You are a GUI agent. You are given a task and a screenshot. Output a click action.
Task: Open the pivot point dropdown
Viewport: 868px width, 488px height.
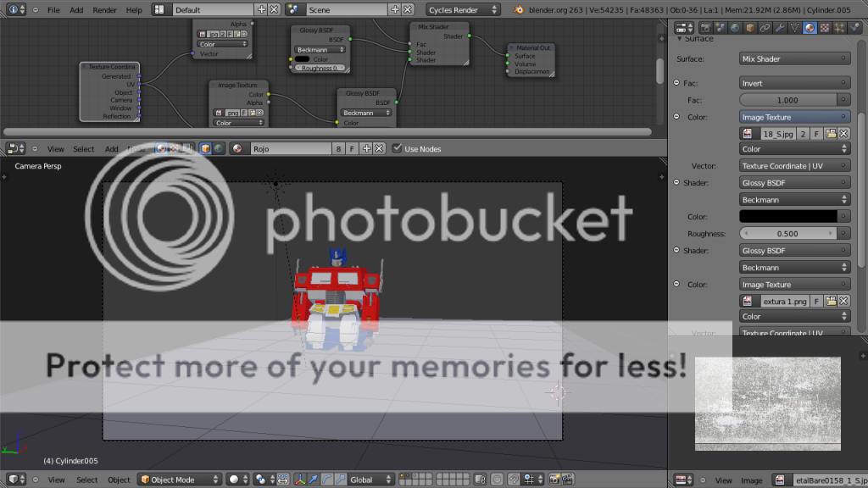click(264, 480)
